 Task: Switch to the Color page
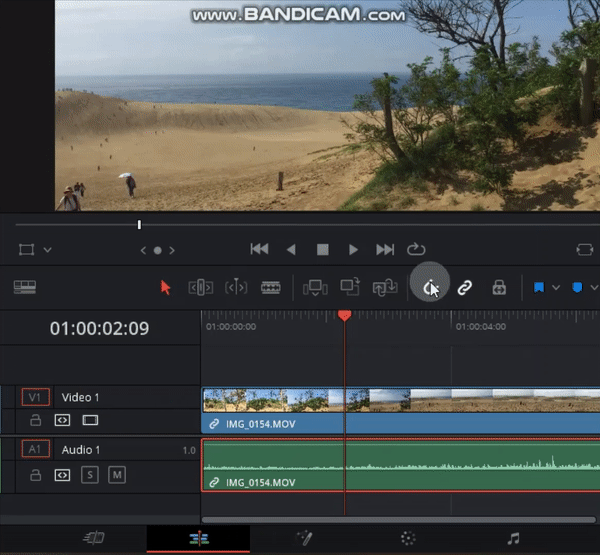pos(408,538)
